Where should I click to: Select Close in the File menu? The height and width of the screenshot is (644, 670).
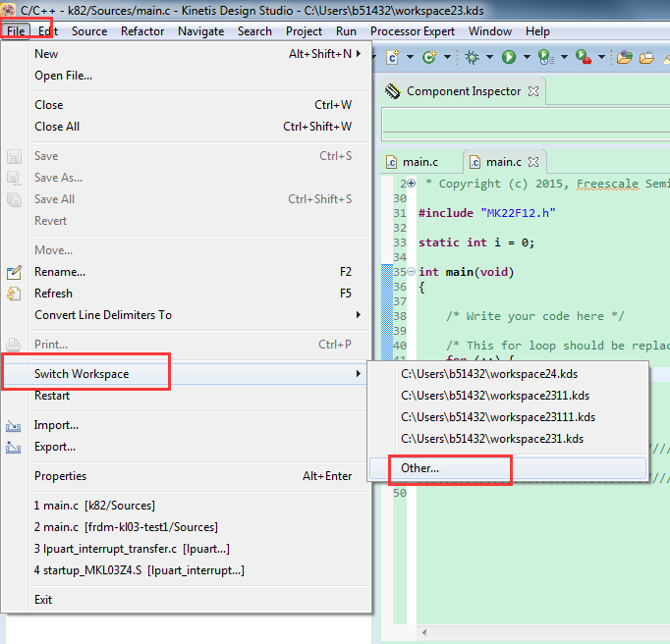pyautogui.click(x=187, y=105)
